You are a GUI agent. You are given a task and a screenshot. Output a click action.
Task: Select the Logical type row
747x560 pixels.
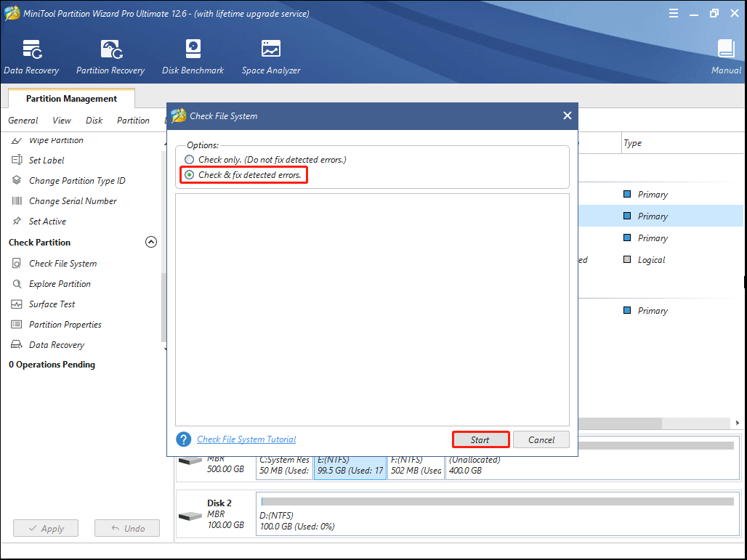click(651, 260)
